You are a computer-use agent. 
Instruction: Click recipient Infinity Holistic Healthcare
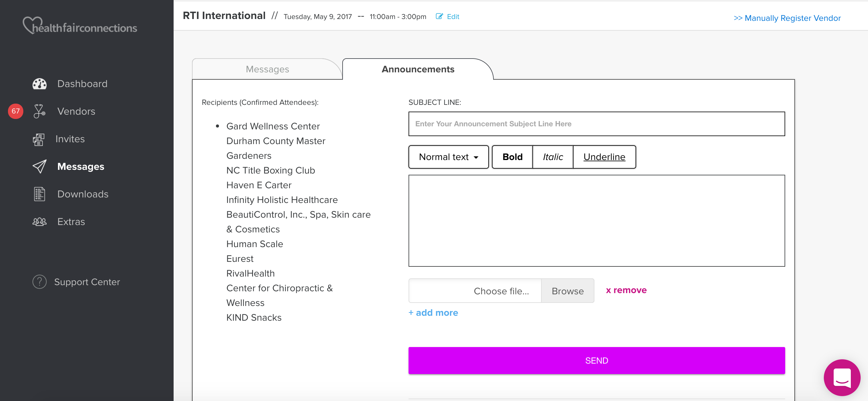pos(282,200)
